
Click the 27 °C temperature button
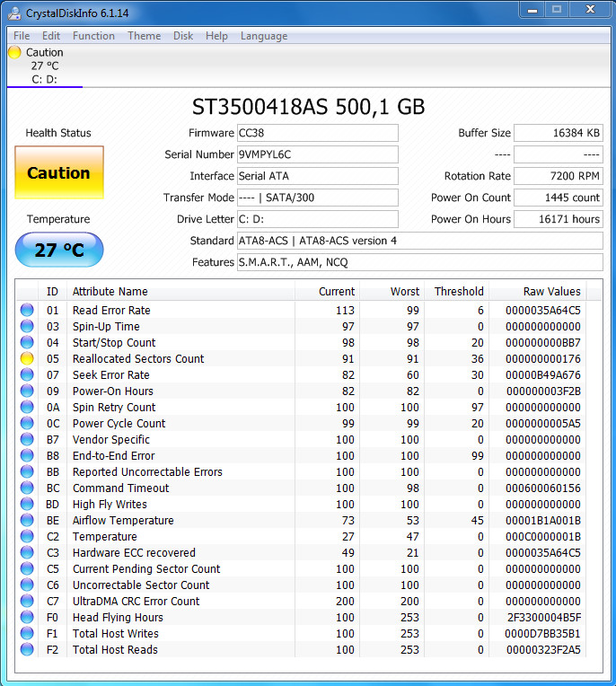tap(59, 250)
